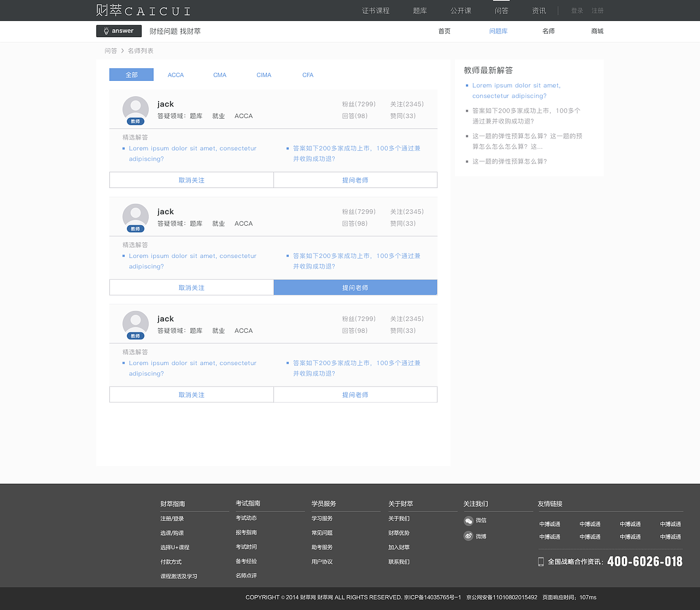Click the 教师 badge on the third teacher card
The height and width of the screenshot is (610, 700).
pos(135,336)
